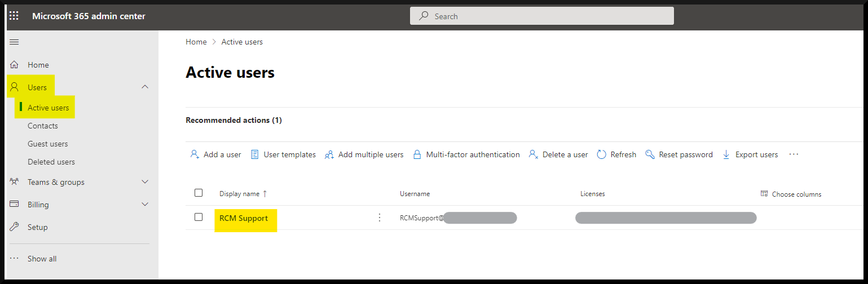Open Contacts in sidebar
This screenshot has height=284, width=868.
point(43,126)
